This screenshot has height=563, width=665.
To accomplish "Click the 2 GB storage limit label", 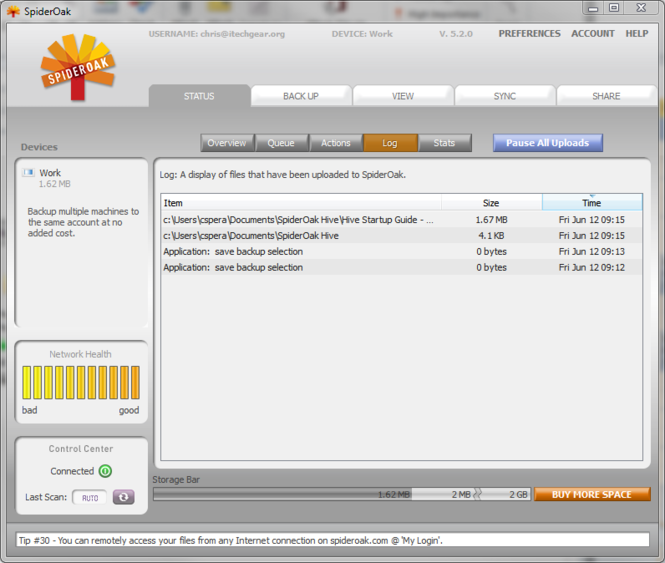I will (x=518, y=494).
